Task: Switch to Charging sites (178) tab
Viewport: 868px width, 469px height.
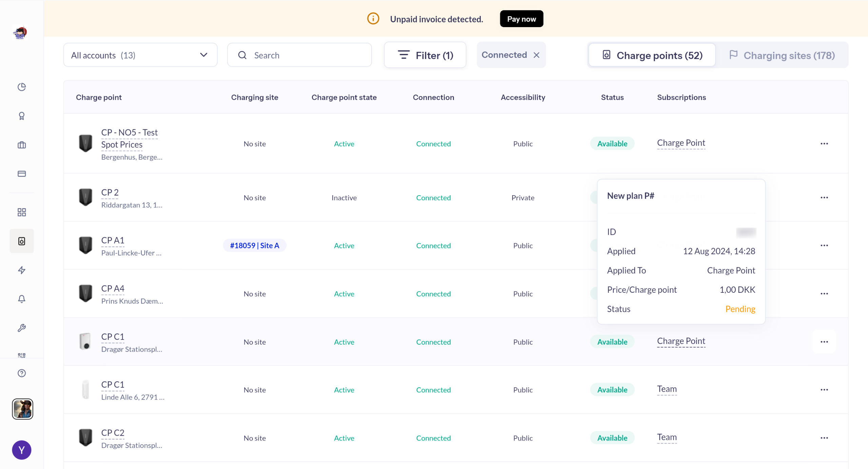Action: [782, 55]
